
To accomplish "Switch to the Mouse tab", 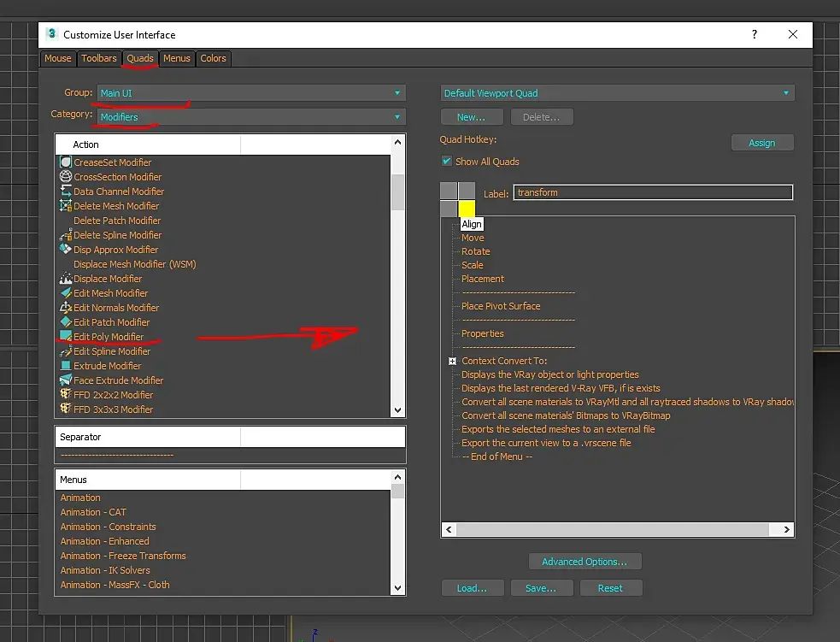I will (x=58, y=58).
